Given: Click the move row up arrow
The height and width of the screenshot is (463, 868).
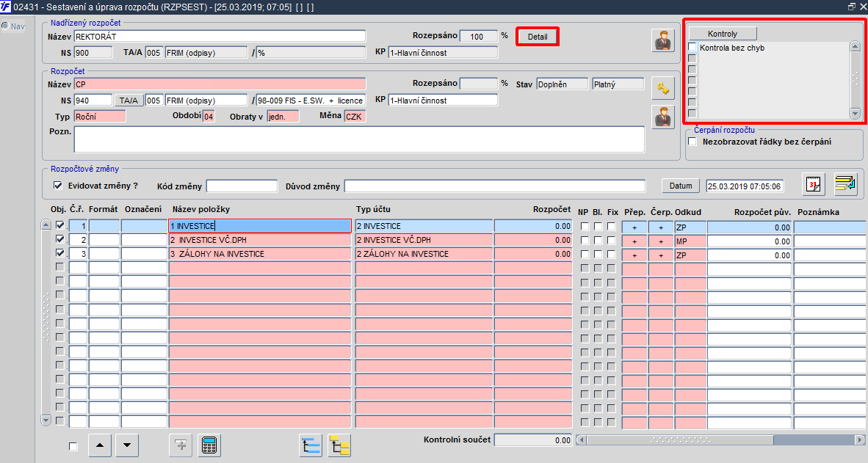Looking at the screenshot, I should pyautogui.click(x=100, y=445).
